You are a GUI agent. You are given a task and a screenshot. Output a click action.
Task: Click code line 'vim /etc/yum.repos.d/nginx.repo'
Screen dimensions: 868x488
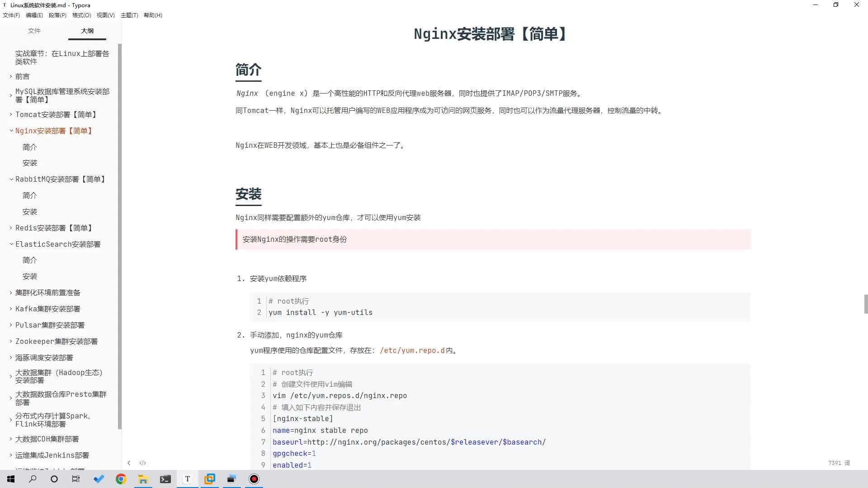[340, 396]
